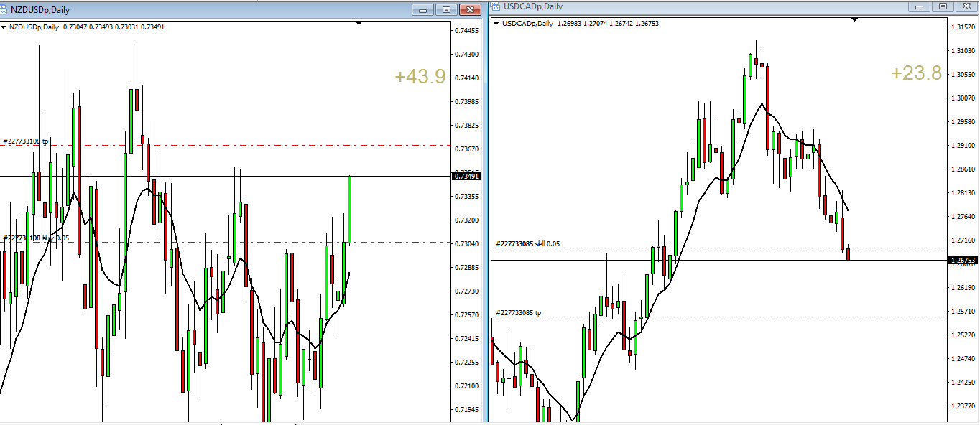Click the USDCADp window title bar icon
This screenshot has width=980, height=425.
click(496, 6)
